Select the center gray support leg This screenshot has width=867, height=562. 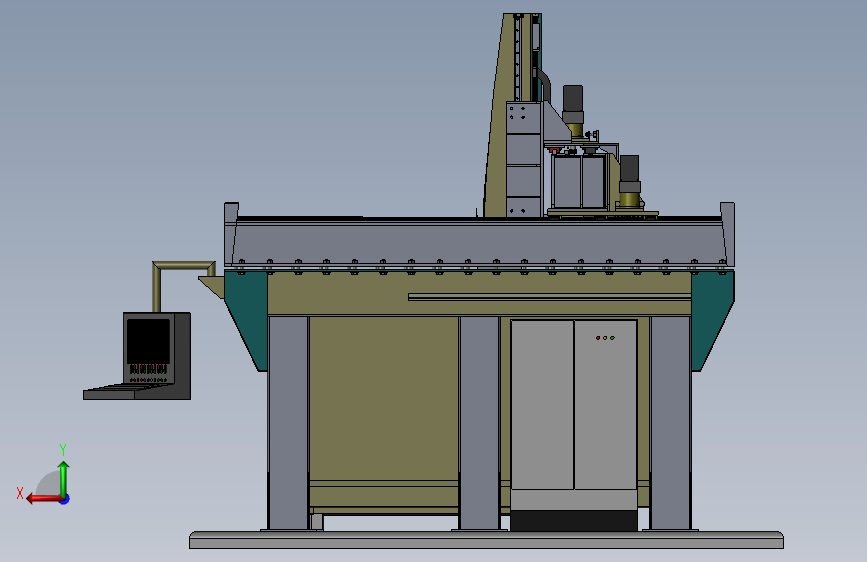pos(479,423)
